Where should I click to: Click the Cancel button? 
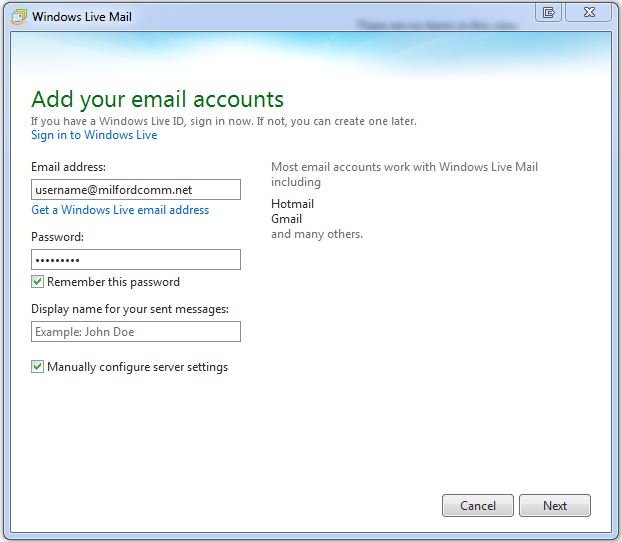tap(478, 505)
